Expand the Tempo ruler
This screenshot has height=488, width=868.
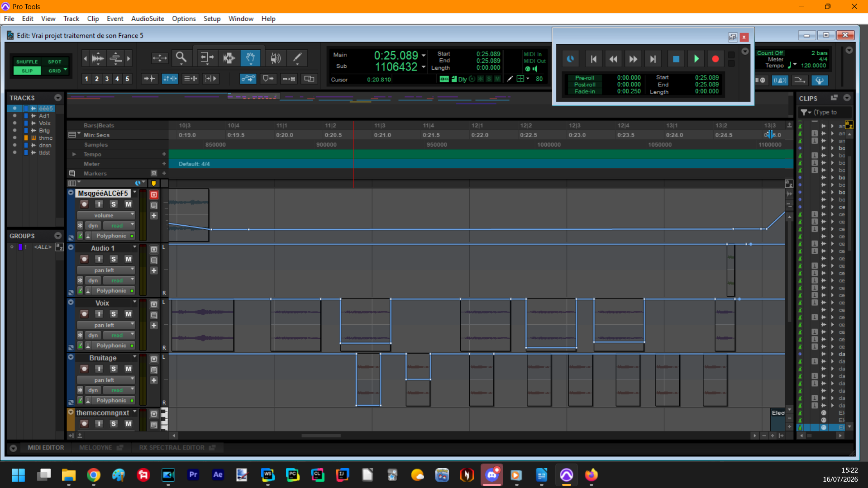(74, 154)
